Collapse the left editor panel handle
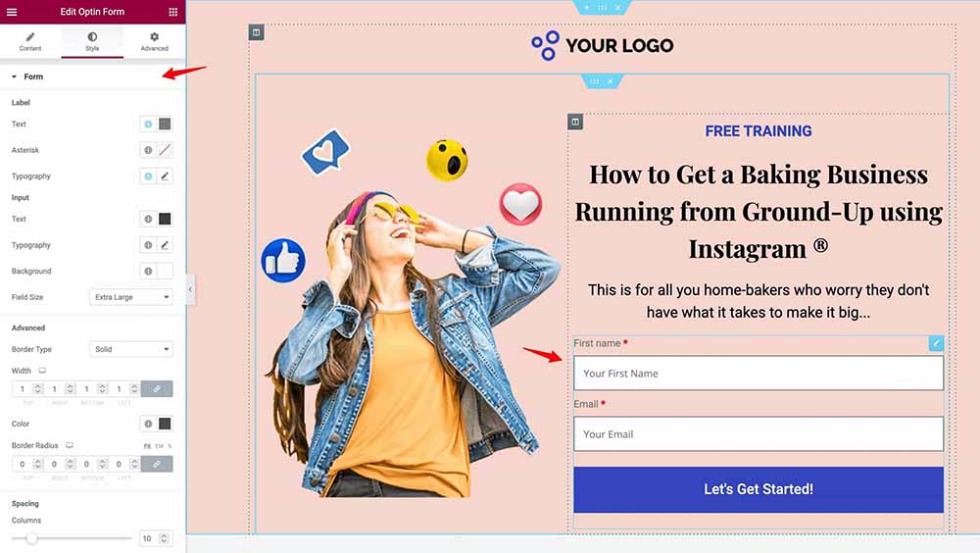The image size is (980, 553). coord(190,289)
